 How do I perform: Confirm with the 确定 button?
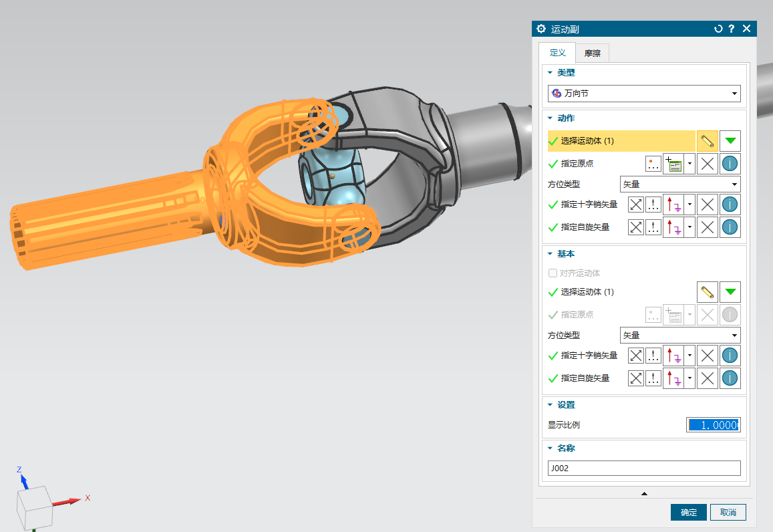click(x=688, y=513)
